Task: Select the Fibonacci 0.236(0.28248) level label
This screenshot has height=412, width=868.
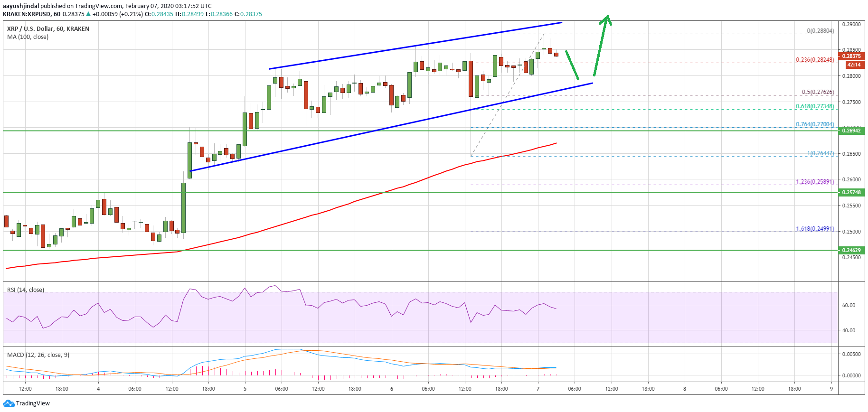Action: pyautogui.click(x=815, y=60)
